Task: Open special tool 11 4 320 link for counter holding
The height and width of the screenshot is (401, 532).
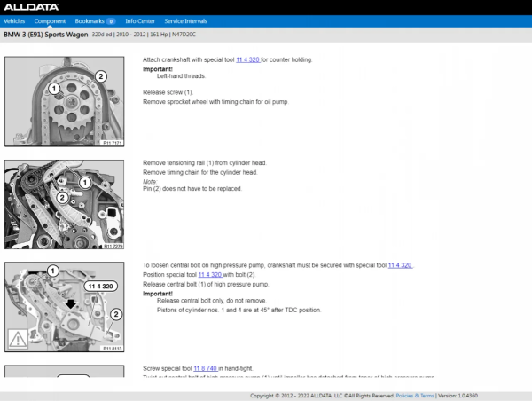Action: (247, 60)
